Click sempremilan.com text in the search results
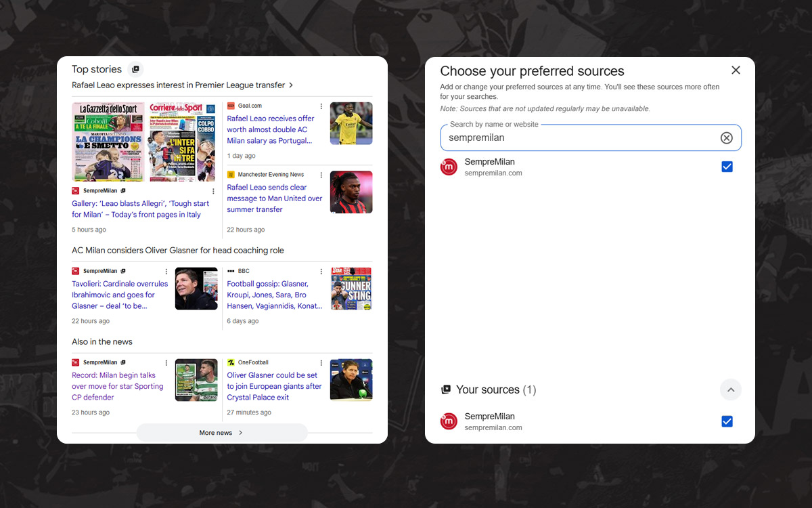This screenshot has width=812, height=508. pos(493,173)
